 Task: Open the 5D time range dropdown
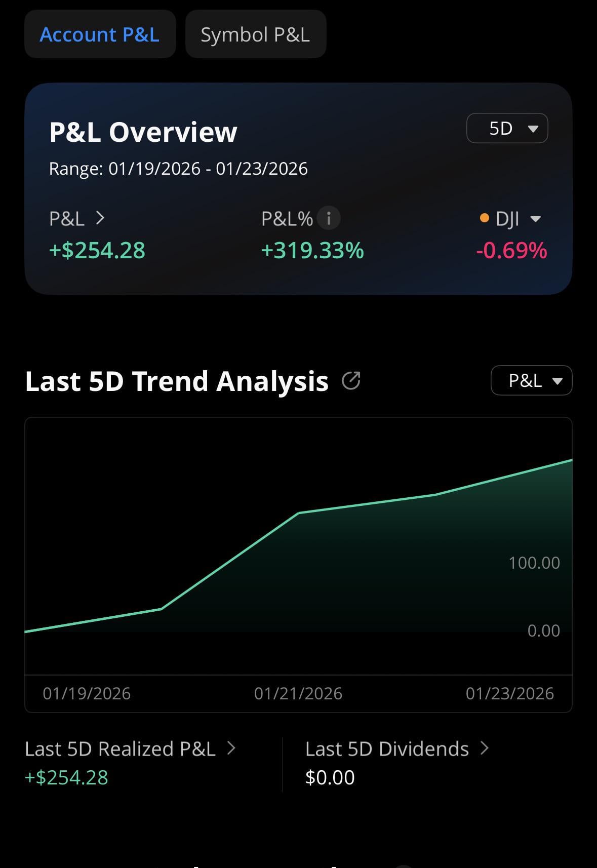pos(507,128)
